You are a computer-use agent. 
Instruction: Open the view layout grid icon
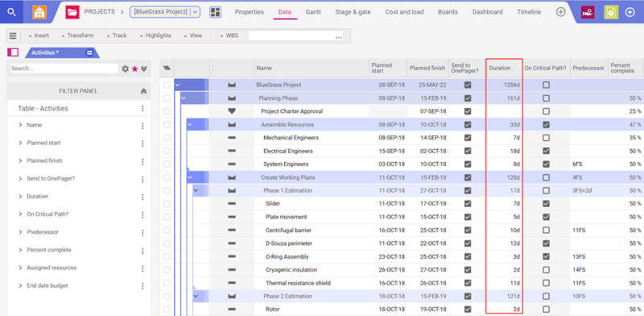215,12
